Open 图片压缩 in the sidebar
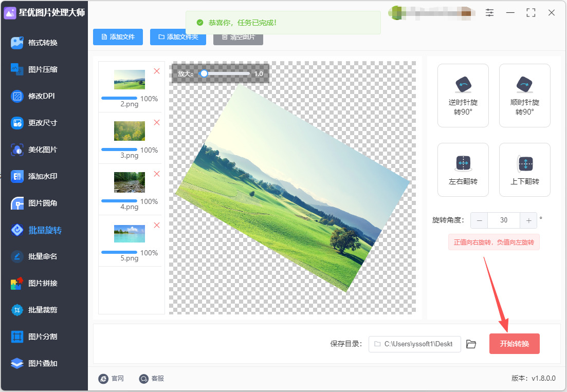 pyautogui.click(x=43, y=69)
